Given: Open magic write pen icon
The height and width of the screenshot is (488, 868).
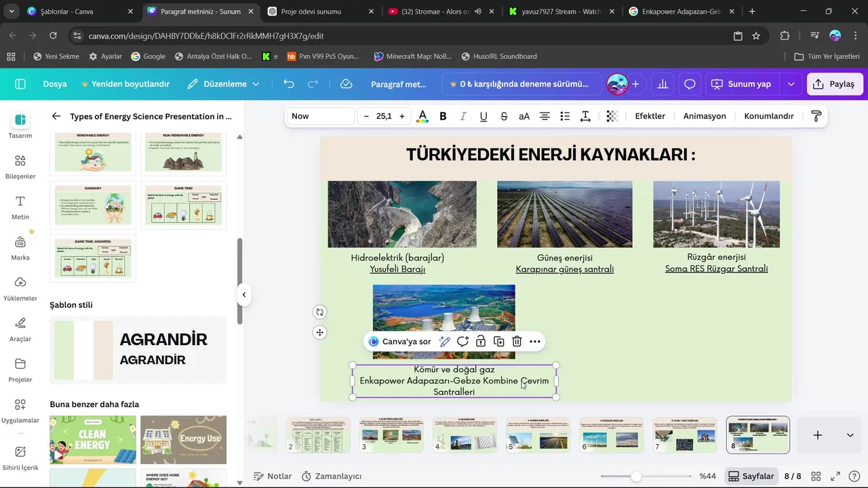Looking at the screenshot, I should (x=445, y=342).
